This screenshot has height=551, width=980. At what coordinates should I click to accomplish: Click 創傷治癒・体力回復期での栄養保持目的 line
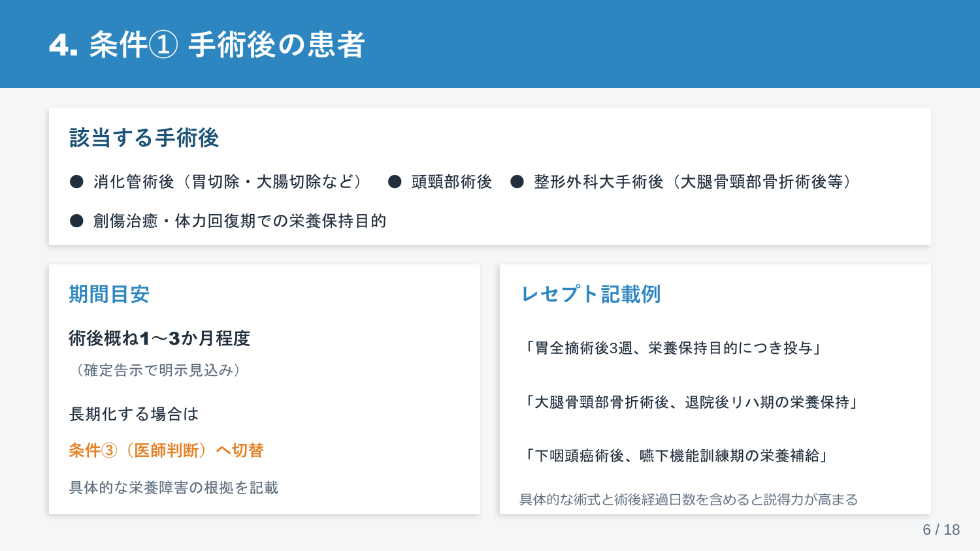click(240, 221)
